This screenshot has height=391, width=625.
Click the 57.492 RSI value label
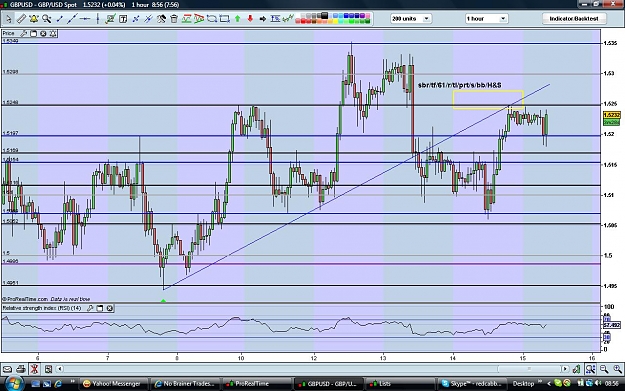coord(611,325)
